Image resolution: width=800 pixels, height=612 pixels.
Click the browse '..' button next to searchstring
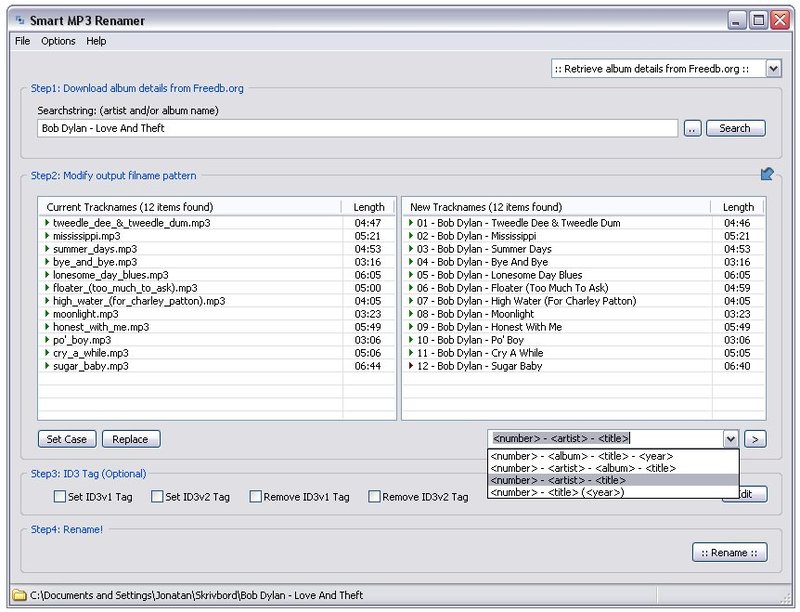pyautogui.click(x=692, y=129)
